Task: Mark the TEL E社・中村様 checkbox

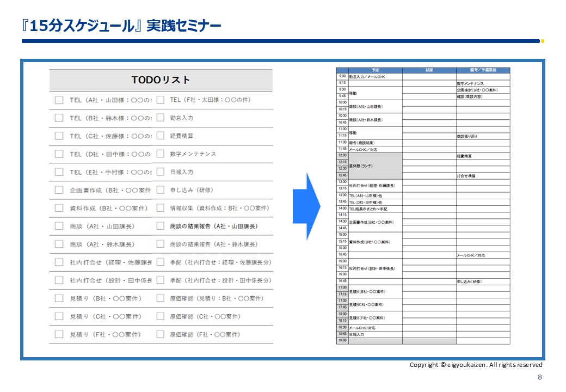Action: tap(59, 172)
